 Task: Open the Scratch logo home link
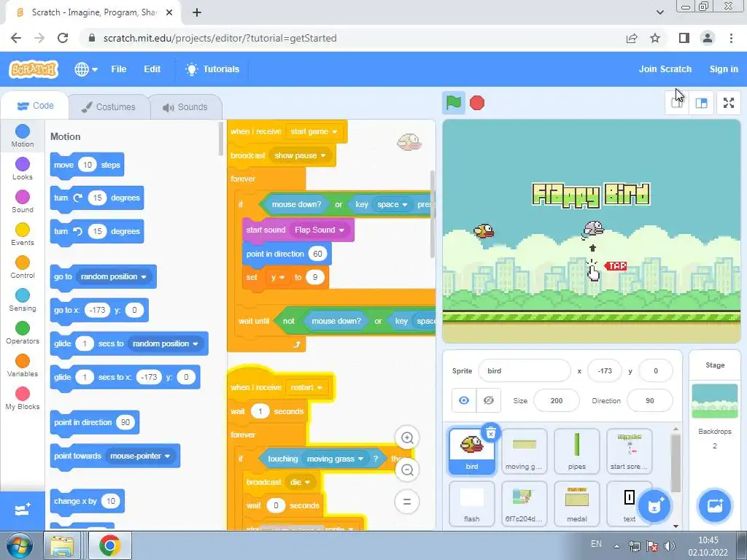coord(34,69)
